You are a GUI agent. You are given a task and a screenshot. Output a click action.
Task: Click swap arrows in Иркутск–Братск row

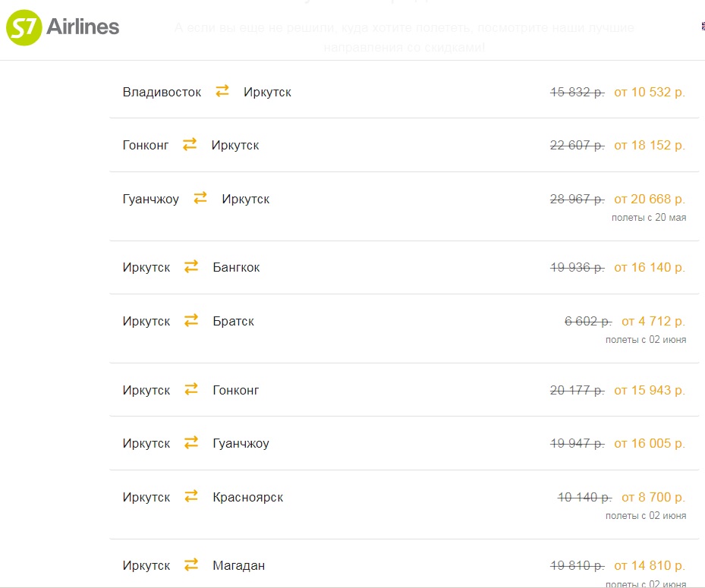(191, 320)
